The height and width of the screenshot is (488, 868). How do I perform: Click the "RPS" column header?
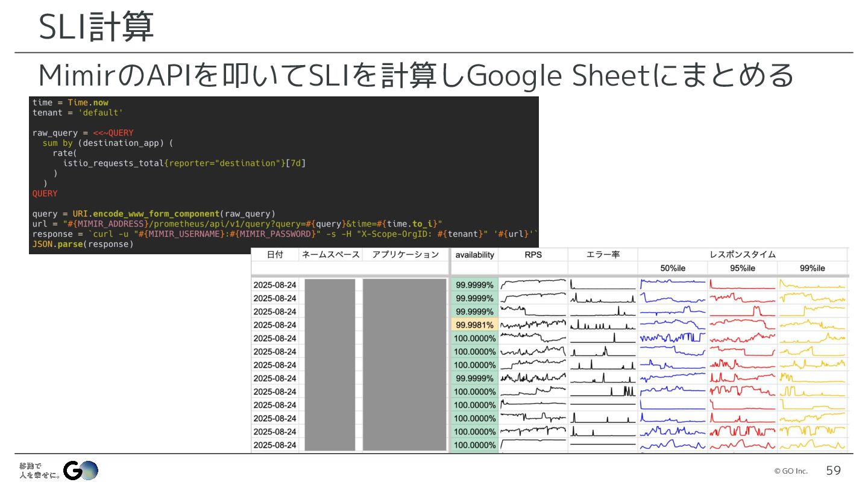coord(533,255)
